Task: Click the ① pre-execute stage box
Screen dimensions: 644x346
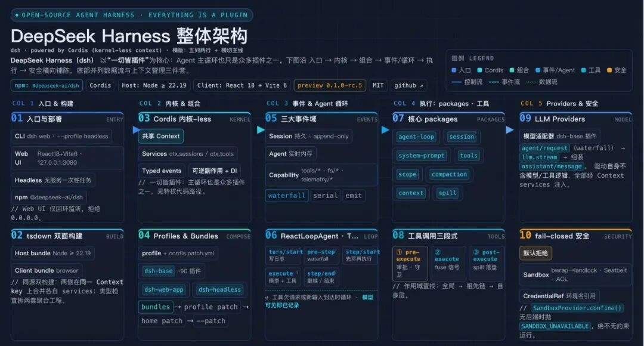Action: coord(410,264)
